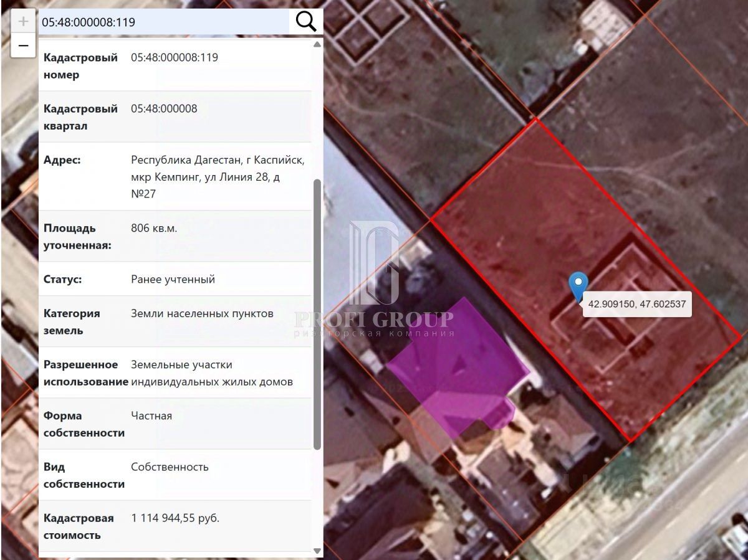Screen dimensions: 748x560
Task: Select cadastral value 1 114 944,55 руб.
Action: (x=175, y=518)
